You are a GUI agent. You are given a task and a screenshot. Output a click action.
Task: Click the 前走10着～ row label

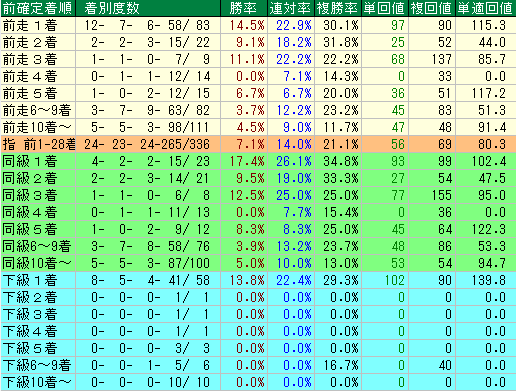point(38,127)
